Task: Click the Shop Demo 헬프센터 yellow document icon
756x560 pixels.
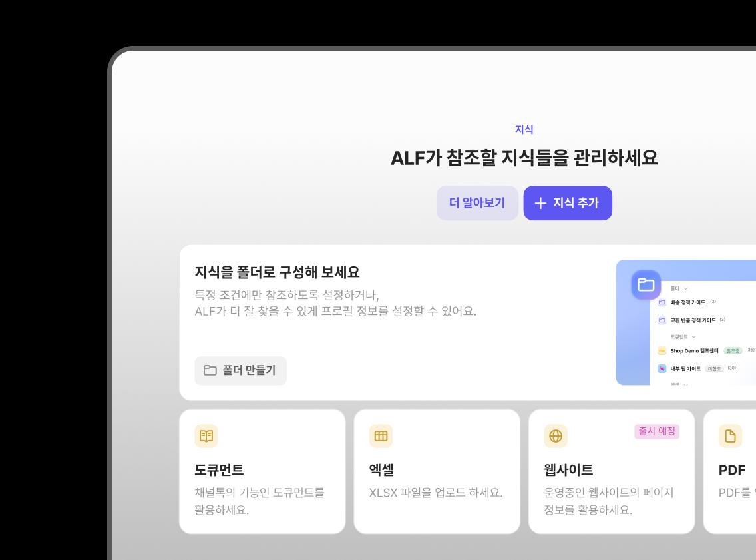Action: (x=661, y=351)
